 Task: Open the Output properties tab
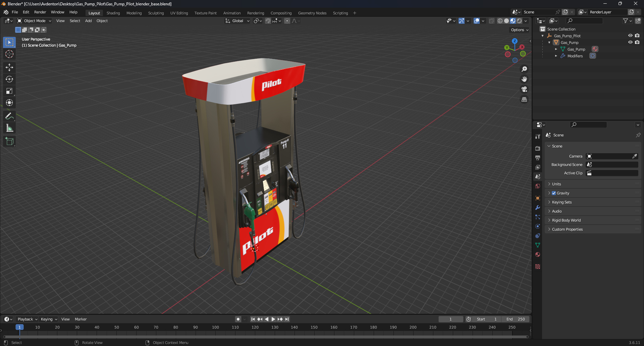click(538, 158)
